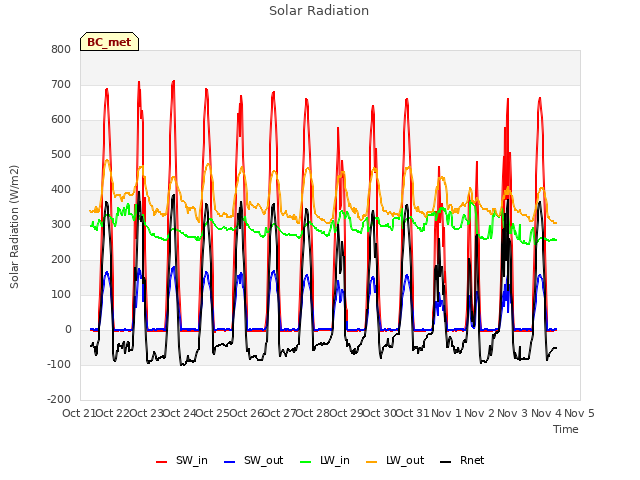Image resolution: width=640 pixels, height=480 pixels.
Task: Click the Oct 31 x-axis label
Action: pyautogui.click(x=413, y=413)
